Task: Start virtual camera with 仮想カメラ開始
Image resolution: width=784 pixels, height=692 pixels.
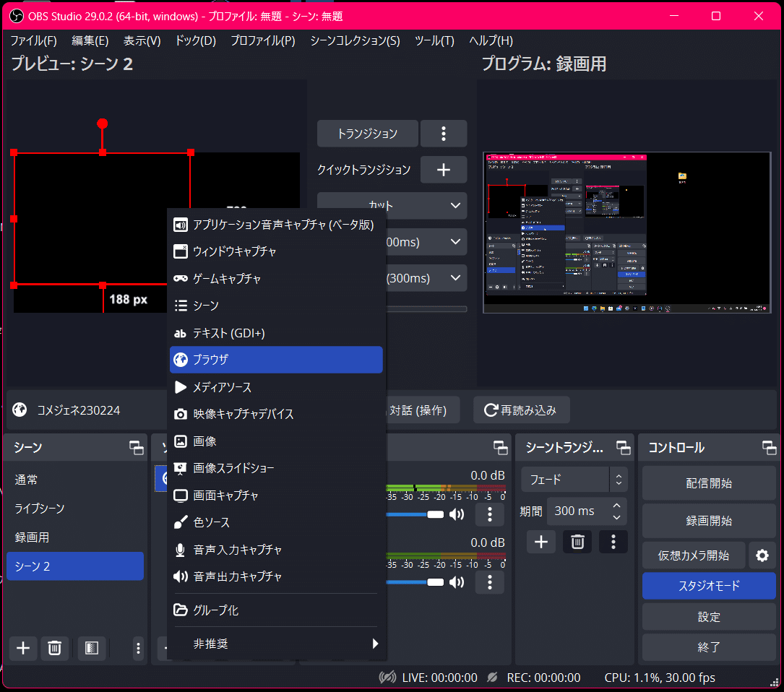Action: tap(694, 555)
